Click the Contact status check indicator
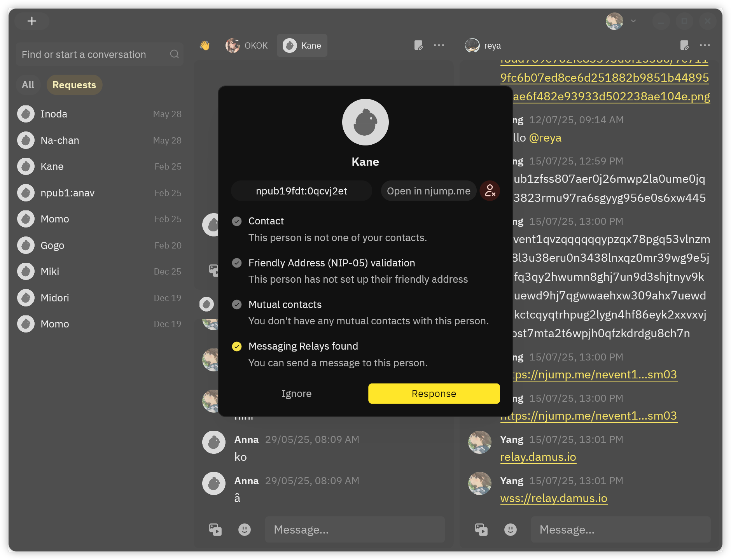 click(237, 221)
